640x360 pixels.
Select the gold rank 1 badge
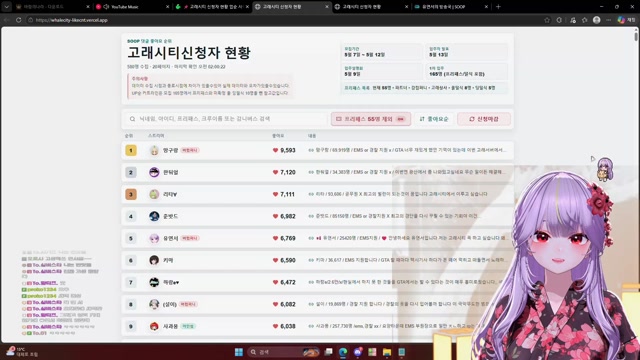tap(131, 151)
